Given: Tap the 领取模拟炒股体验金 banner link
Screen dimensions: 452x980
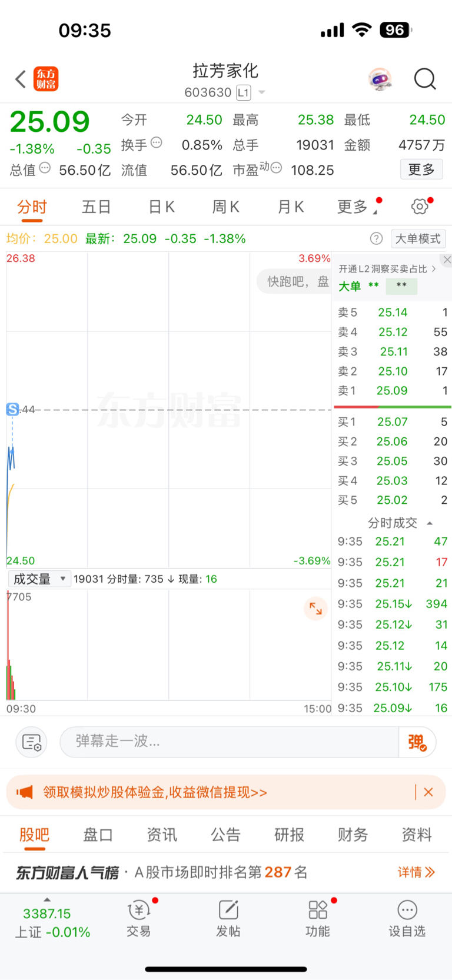Looking at the screenshot, I should (x=155, y=792).
